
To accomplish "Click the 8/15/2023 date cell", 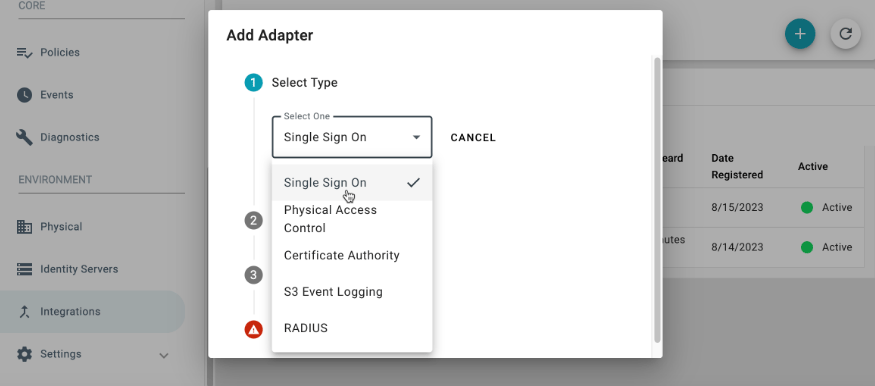I will 737,208.
